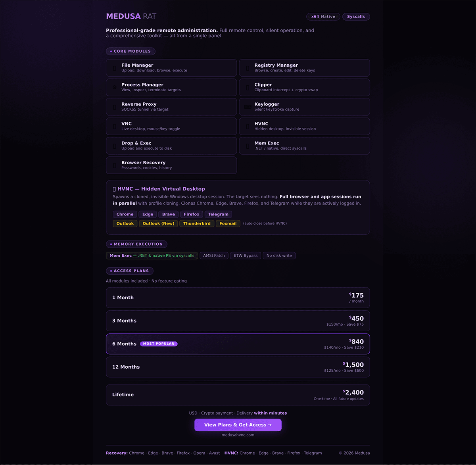Screen dimensions: 476x465
Task: Choose the 1 Month plan row
Action: (238, 298)
